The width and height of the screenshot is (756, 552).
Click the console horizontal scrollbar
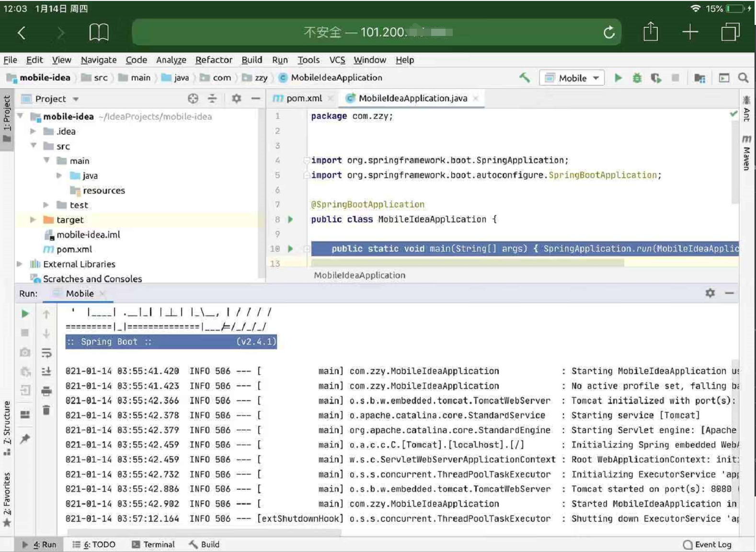205,532
